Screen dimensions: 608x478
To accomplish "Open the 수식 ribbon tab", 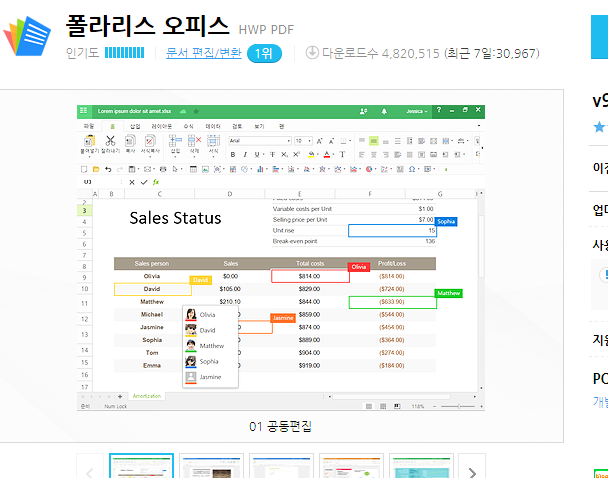I will (x=188, y=126).
